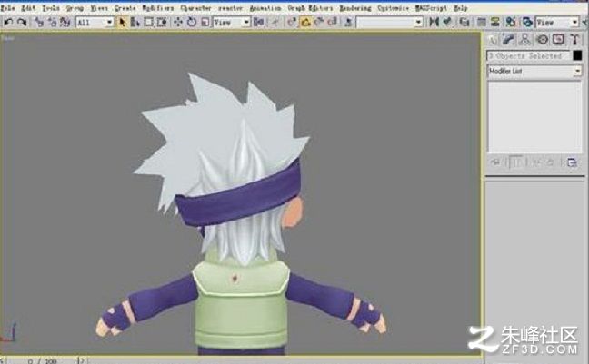Toggle the Percent Snap button
The width and height of the screenshot is (589, 364).
coord(319,23)
